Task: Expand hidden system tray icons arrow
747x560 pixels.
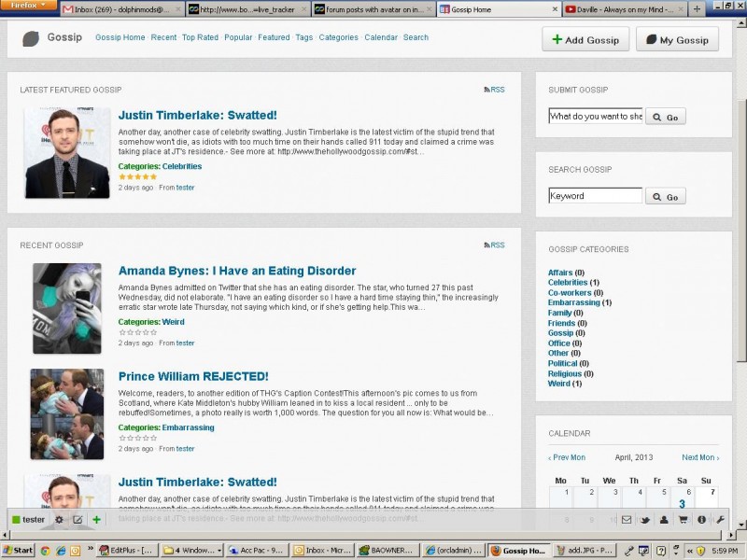Action: pyautogui.click(x=689, y=551)
